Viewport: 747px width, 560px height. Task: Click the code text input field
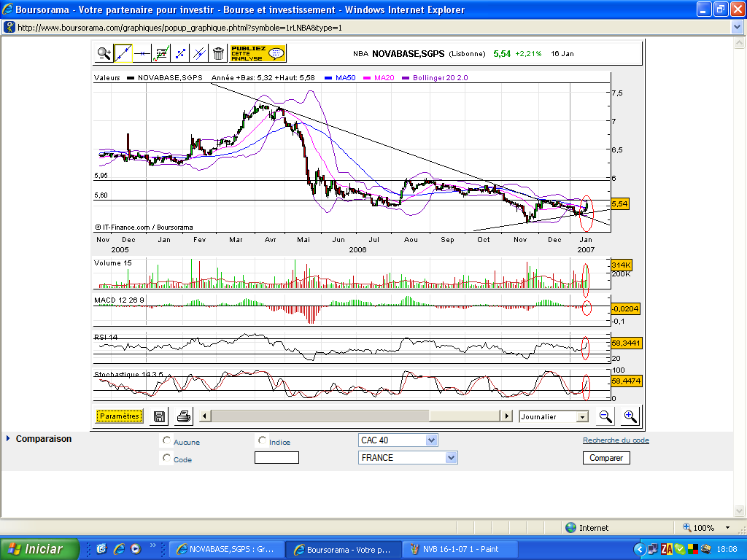click(276, 458)
